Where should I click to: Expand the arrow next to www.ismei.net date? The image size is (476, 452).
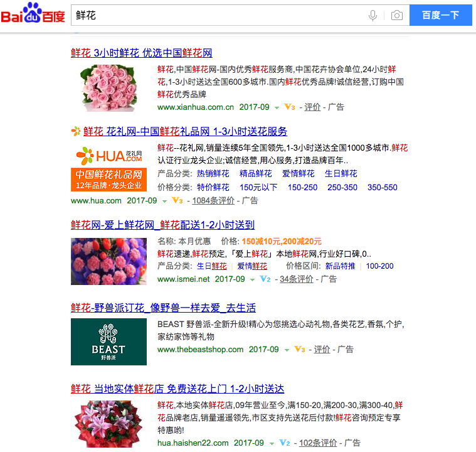(x=252, y=279)
